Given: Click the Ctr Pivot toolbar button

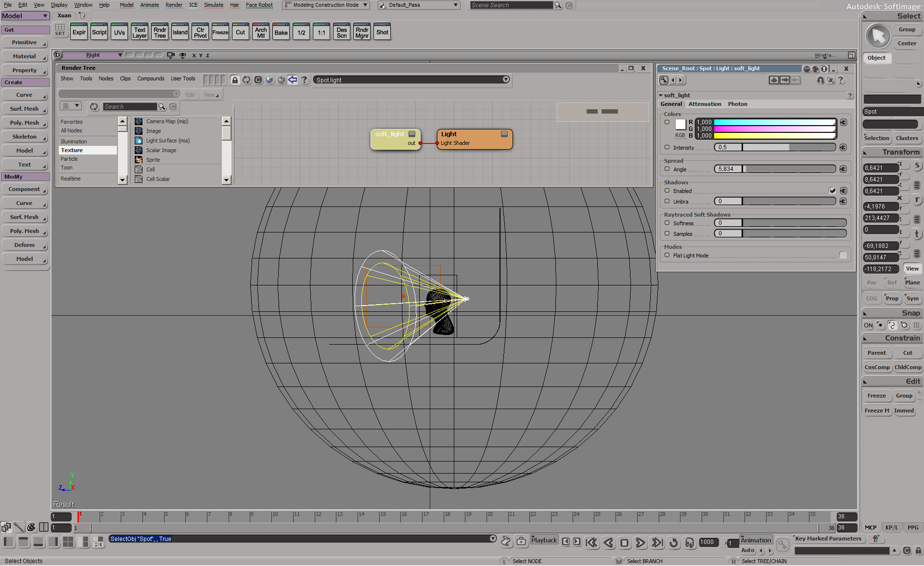Looking at the screenshot, I should [200, 32].
